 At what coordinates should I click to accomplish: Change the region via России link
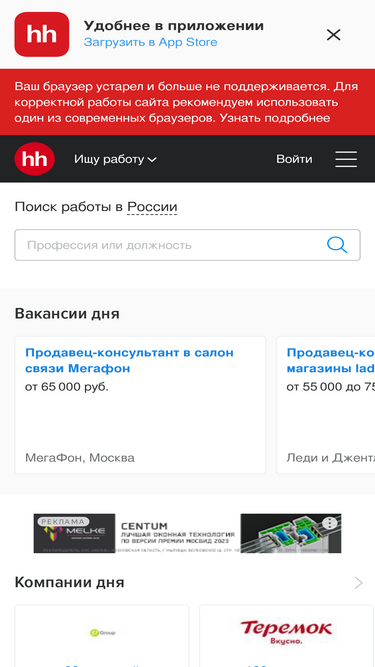152,207
